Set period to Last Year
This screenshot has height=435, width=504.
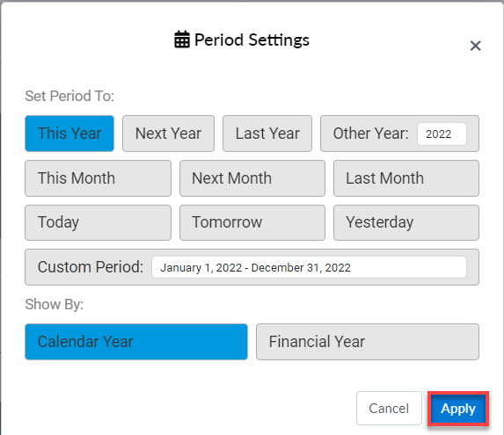pos(267,134)
